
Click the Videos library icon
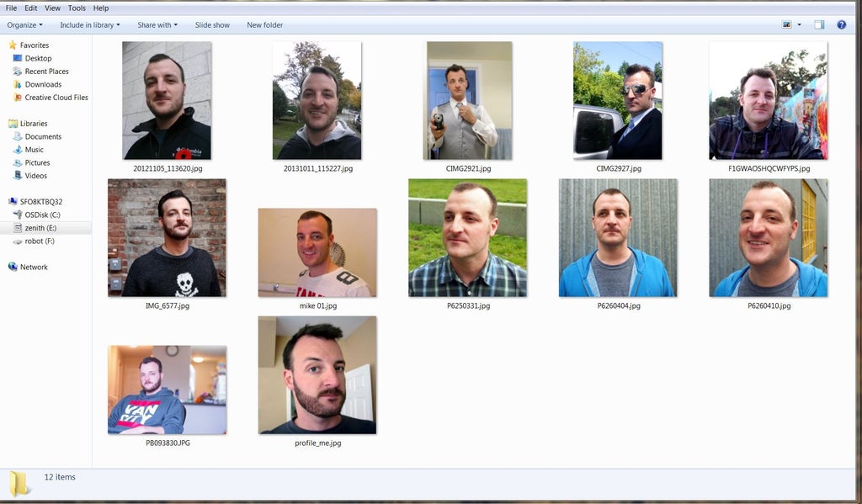(18, 176)
